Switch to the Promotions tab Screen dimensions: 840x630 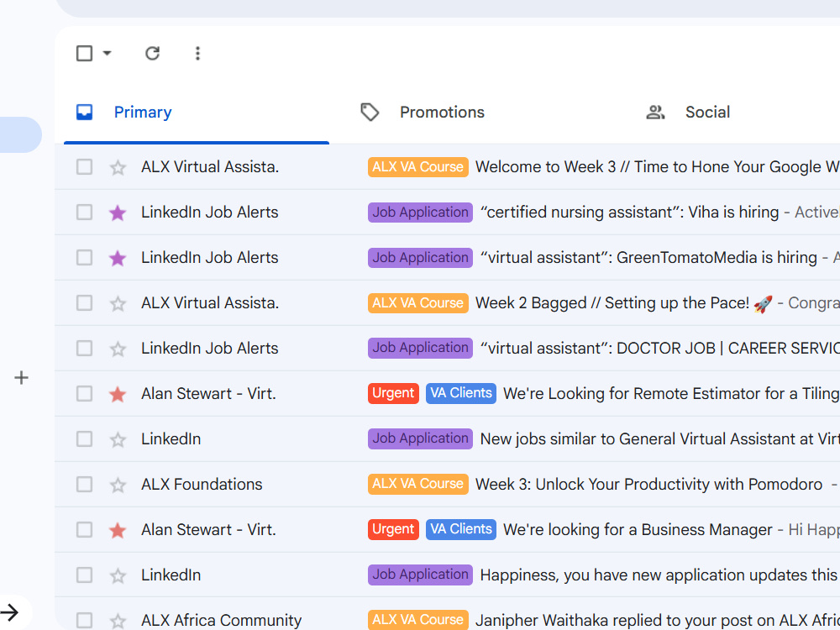pyautogui.click(x=423, y=112)
